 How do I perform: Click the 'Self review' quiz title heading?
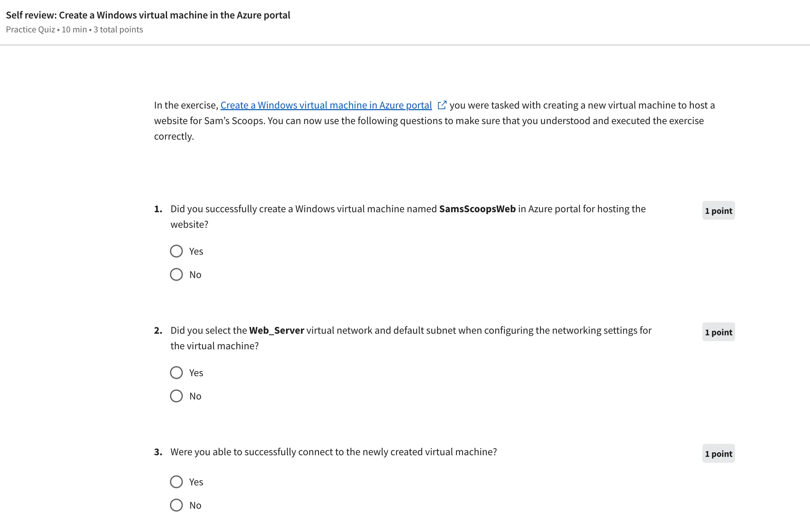point(148,15)
